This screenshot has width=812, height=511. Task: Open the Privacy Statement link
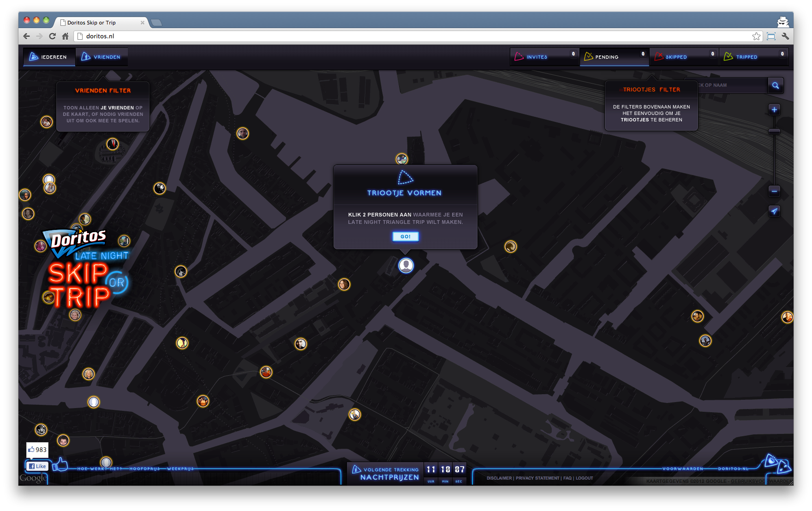537,478
